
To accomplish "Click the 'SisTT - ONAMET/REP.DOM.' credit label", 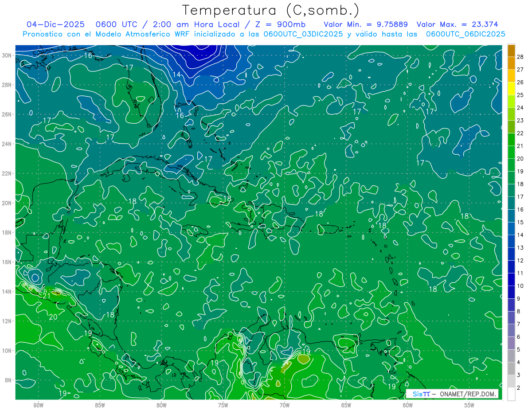I will [x=452, y=394].
